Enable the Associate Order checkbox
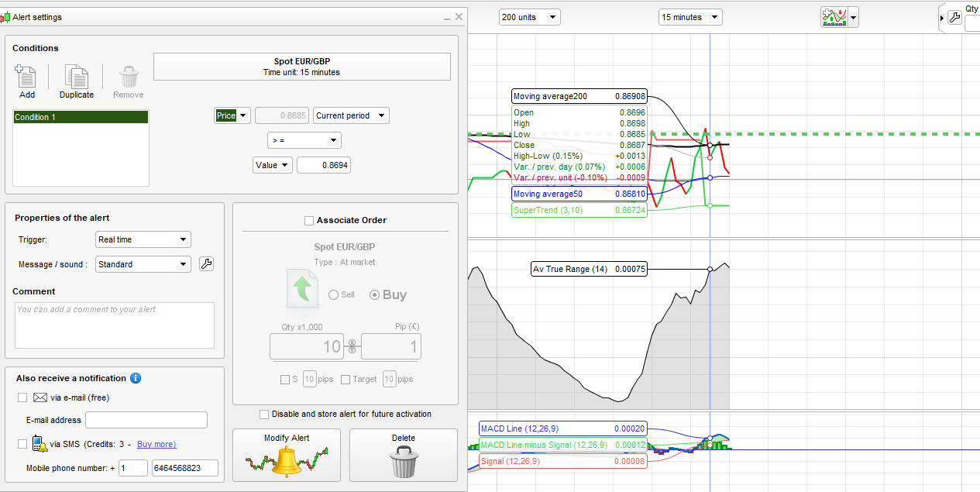Screen dimensions: 980x492 coord(310,221)
